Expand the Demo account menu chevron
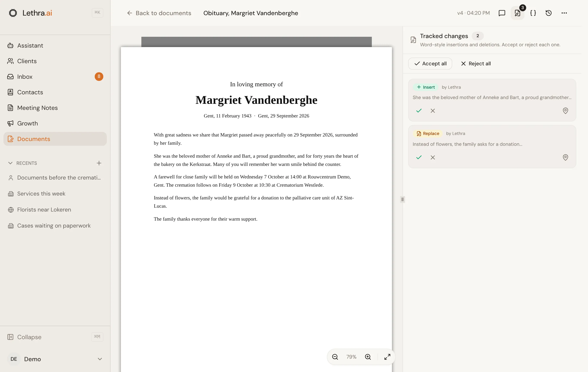The width and height of the screenshot is (588, 372). [x=100, y=359]
